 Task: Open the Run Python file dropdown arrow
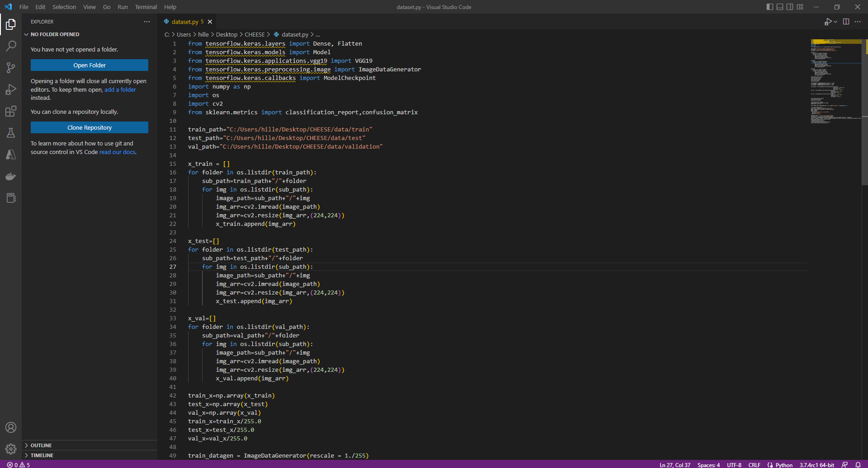835,22
